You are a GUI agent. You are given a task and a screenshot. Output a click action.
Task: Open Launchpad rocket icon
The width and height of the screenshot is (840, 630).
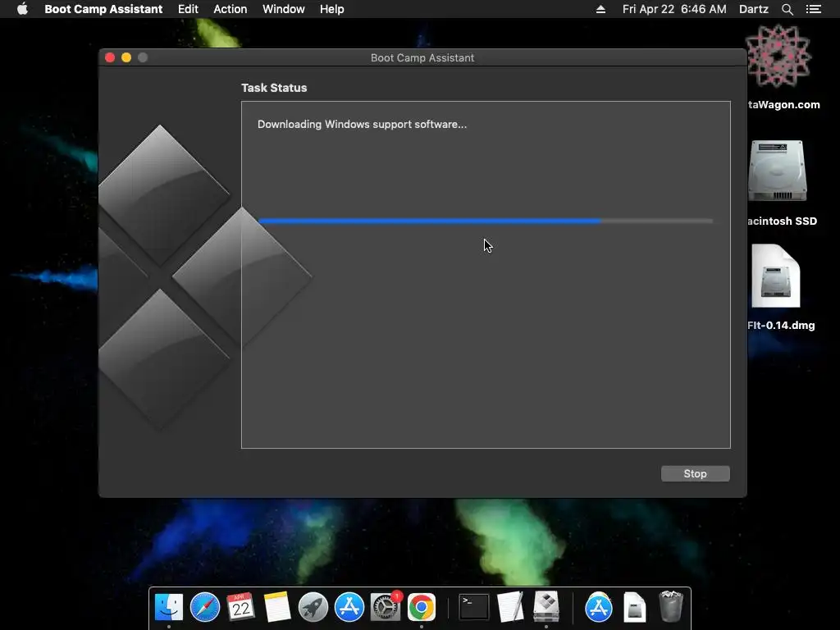pyautogui.click(x=313, y=607)
